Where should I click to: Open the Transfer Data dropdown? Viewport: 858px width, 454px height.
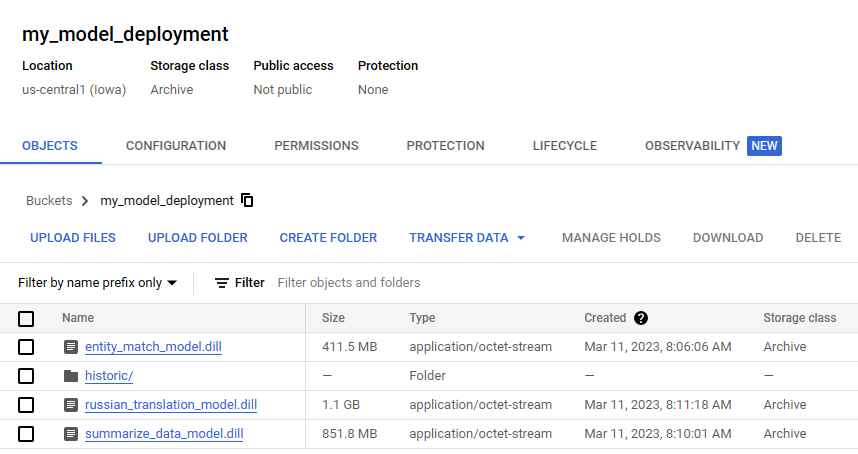467,238
